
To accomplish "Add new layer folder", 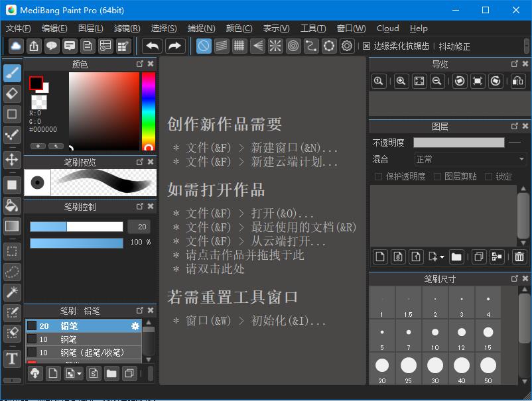I will coord(456,257).
